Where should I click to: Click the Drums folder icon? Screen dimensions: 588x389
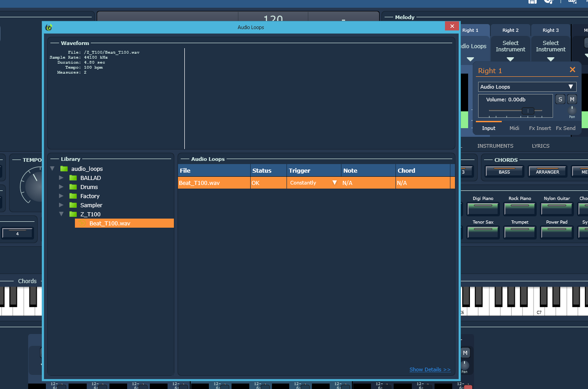pyautogui.click(x=73, y=187)
